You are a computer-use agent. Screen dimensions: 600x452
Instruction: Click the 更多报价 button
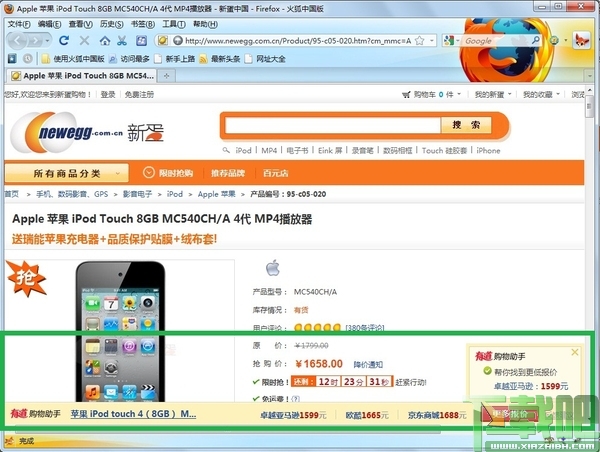510,414
